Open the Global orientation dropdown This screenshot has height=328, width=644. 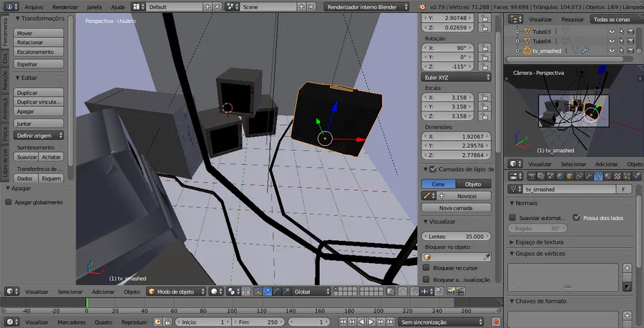311,292
